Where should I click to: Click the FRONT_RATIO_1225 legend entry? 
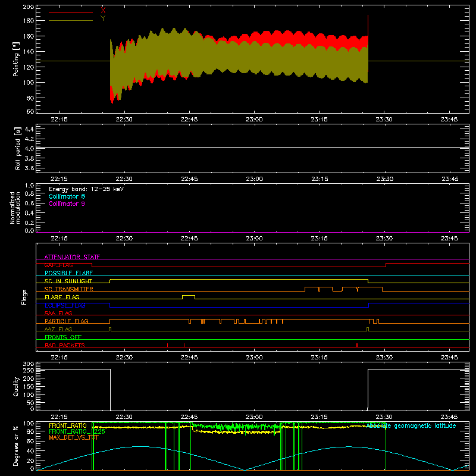tap(77, 431)
